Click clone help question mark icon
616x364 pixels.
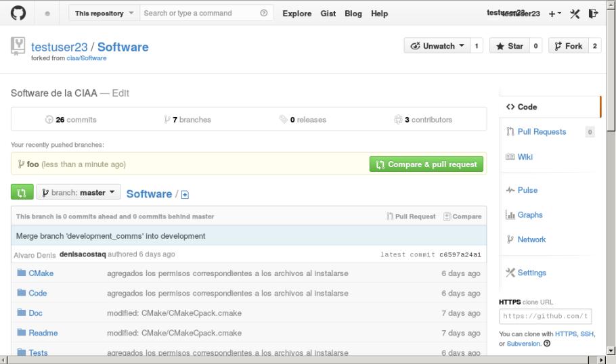click(547, 344)
